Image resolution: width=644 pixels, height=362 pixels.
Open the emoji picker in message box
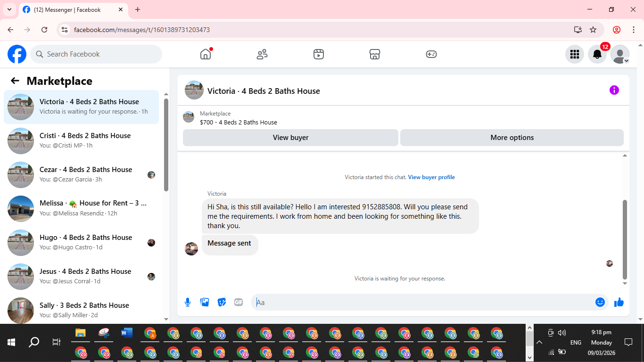(x=600, y=302)
